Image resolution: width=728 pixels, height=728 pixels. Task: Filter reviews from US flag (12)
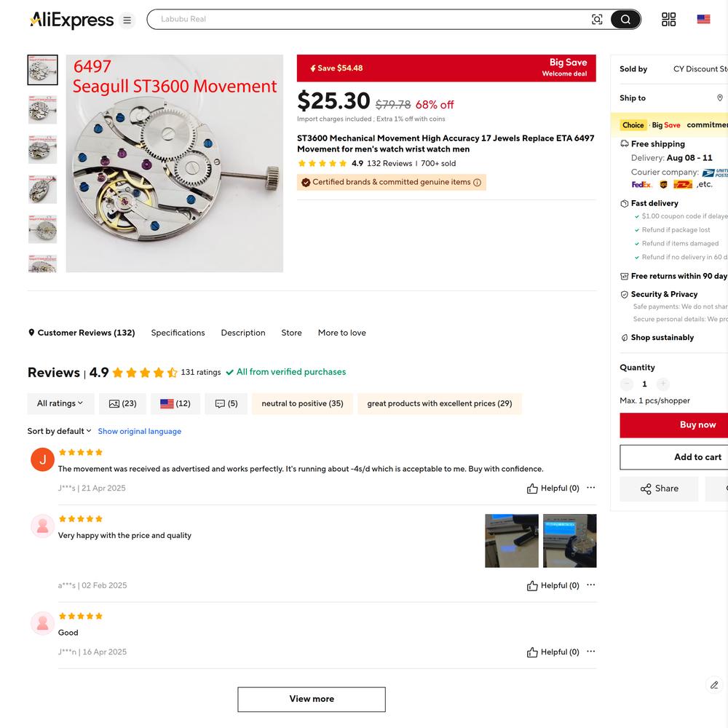[175, 403]
